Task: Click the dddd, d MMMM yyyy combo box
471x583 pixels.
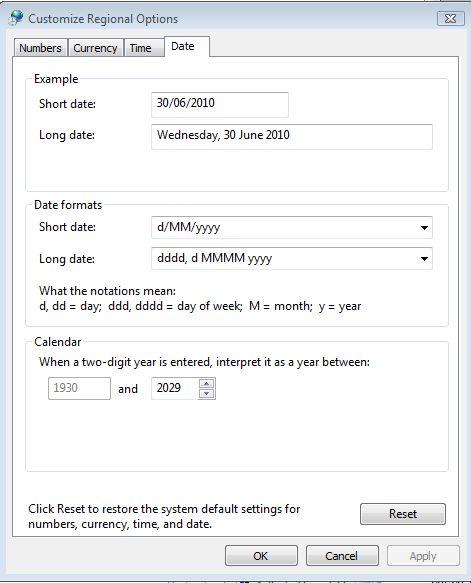Action: point(291,258)
